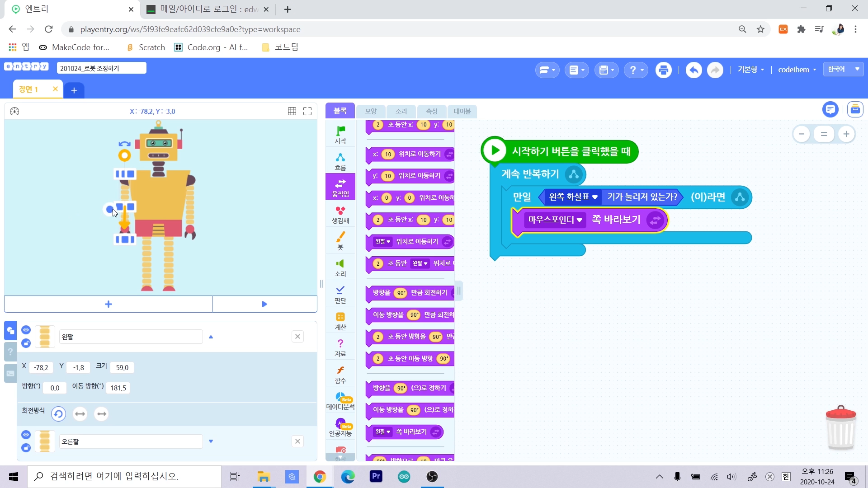Toggle the stage grid display icon
This screenshot has height=488, width=868.
coord(292,111)
